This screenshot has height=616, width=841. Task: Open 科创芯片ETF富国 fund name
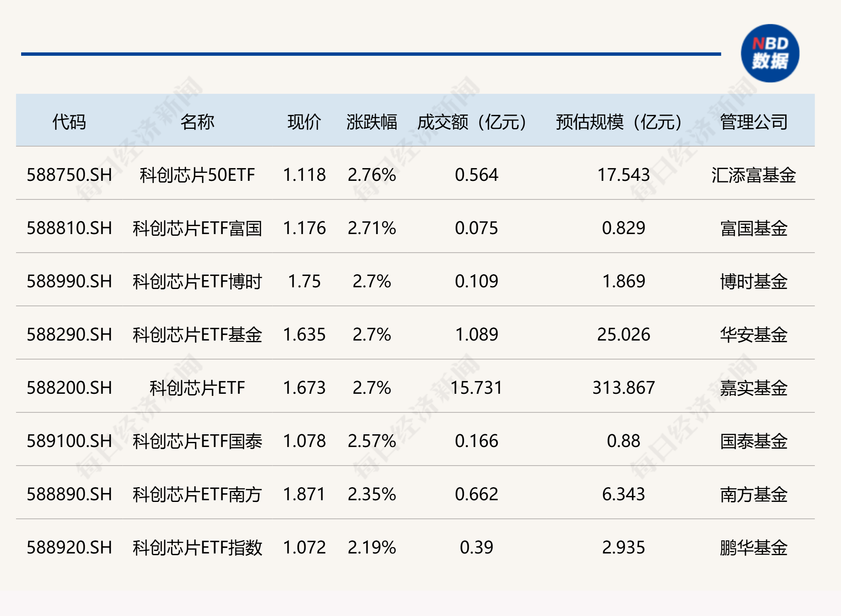[197, 228]
